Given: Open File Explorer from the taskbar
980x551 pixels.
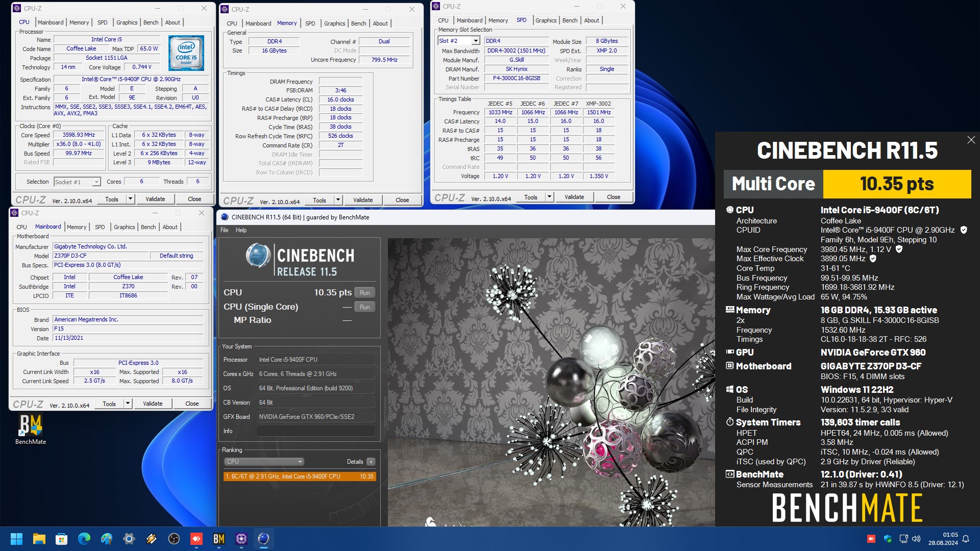Looking at the screenshot, I should pyautogui.click(x=39, y=539).
